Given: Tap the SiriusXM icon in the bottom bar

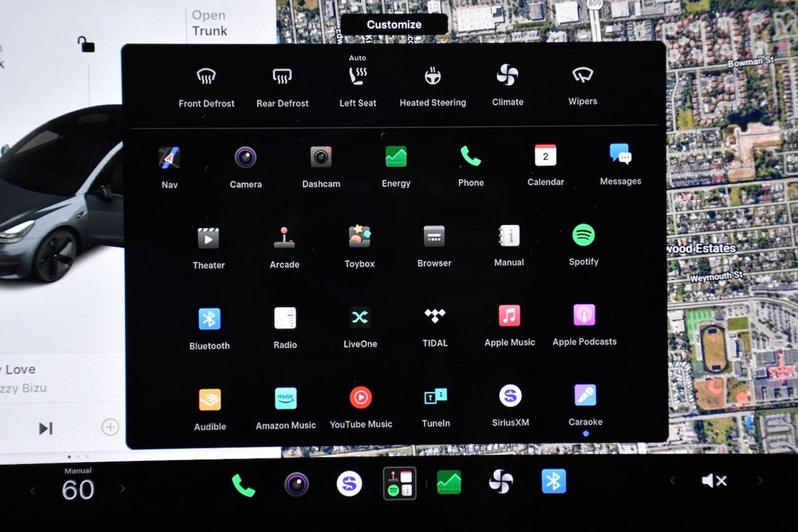Looking at the screenshot, I should pos(349,483).
